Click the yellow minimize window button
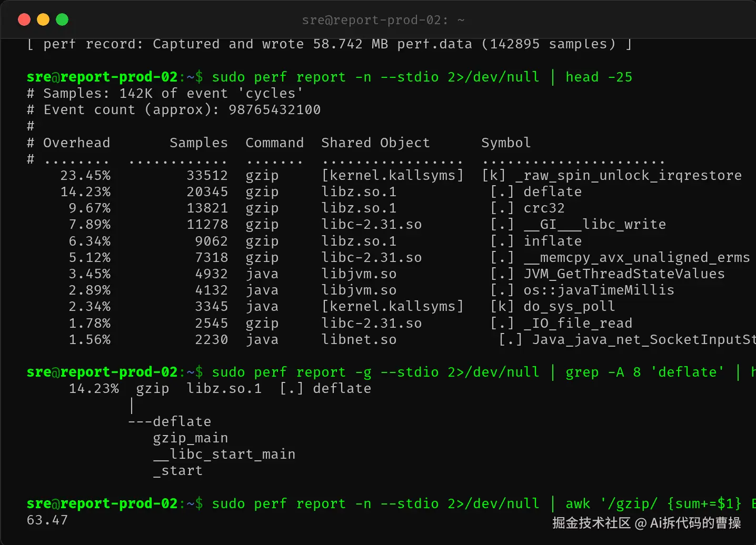Image resolution: width=756 pixels, height=545 pixels. pos(43,20)
